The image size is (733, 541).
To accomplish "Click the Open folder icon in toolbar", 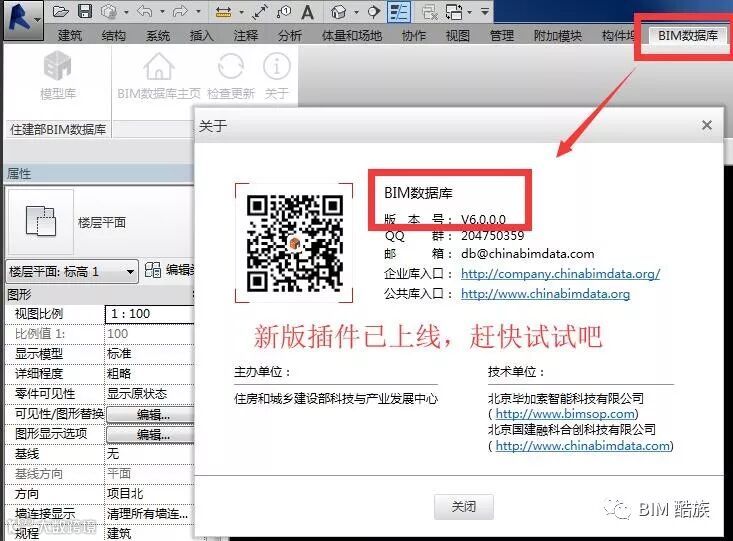I will pos(60,11).
